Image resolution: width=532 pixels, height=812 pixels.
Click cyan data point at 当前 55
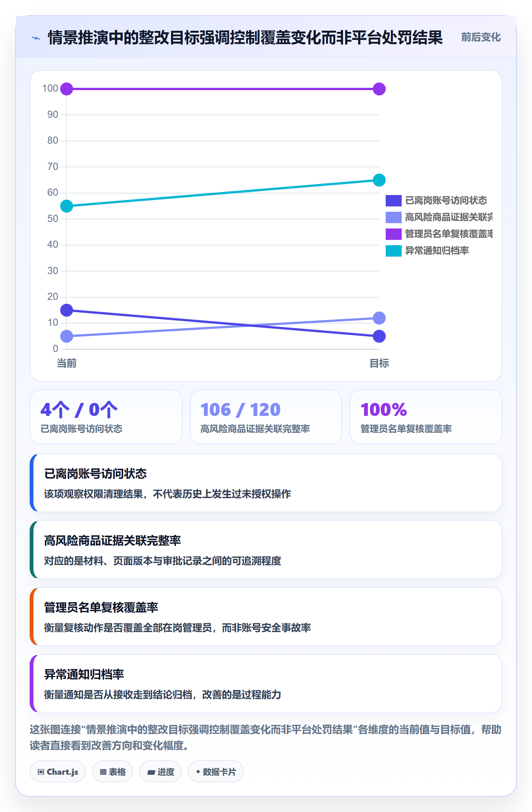click(66, 206)
